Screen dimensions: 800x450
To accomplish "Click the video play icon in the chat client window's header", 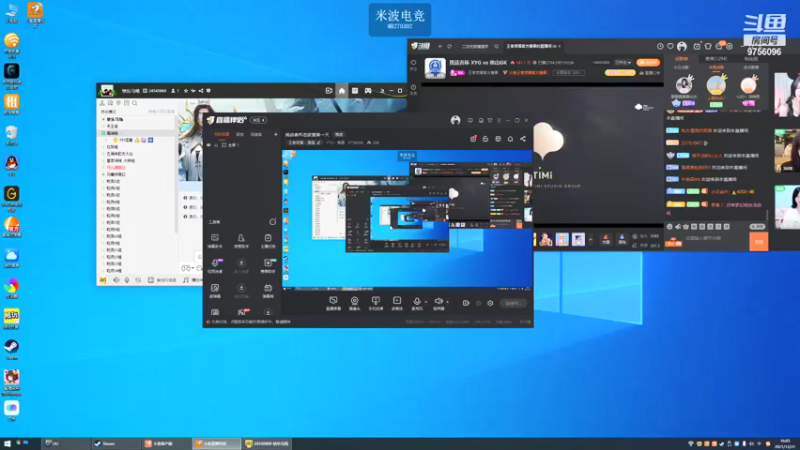I will tap(329, 90).
